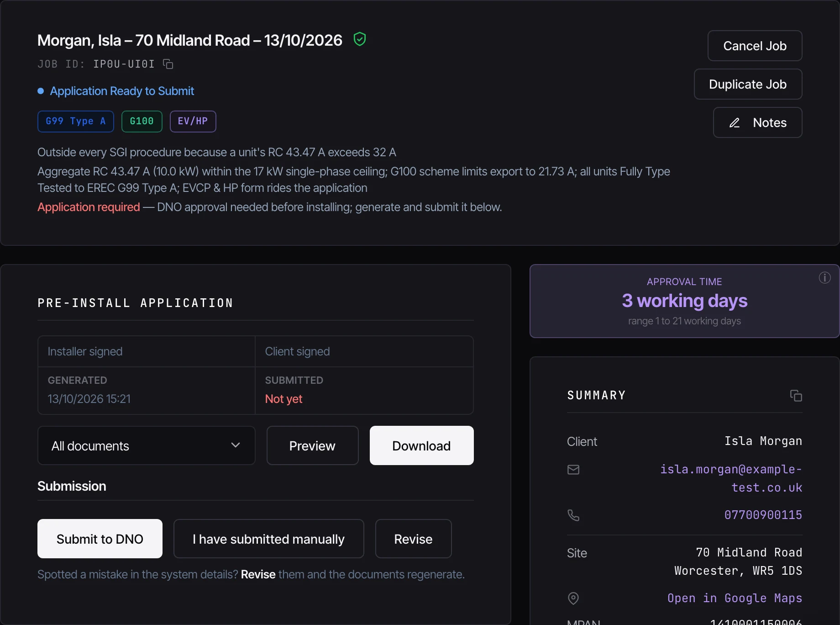Click the green shield verified icon
Image resolution: width=840 pixels, height=625 pixels.
pyautogui.click(x=360, y=39)
